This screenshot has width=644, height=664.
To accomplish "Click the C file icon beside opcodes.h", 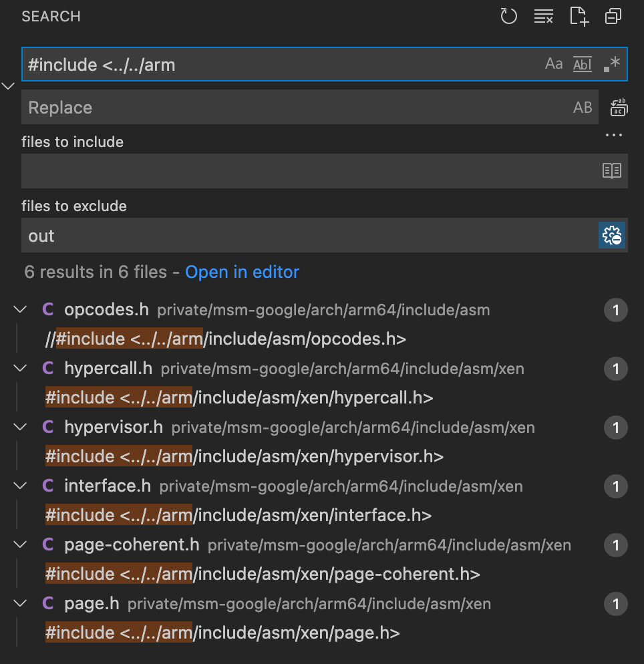I will point(47,310).
